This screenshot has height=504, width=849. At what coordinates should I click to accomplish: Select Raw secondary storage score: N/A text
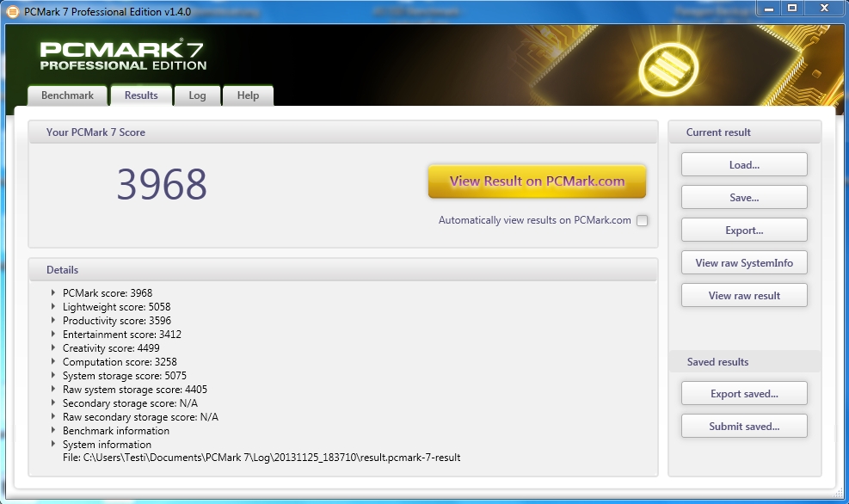click(x=140, y=417)
